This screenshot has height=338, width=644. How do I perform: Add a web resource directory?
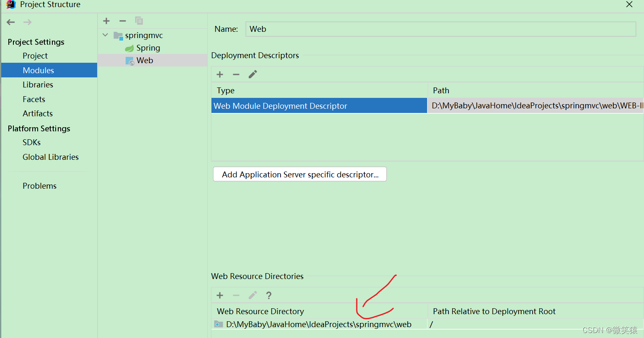(220, 295)
